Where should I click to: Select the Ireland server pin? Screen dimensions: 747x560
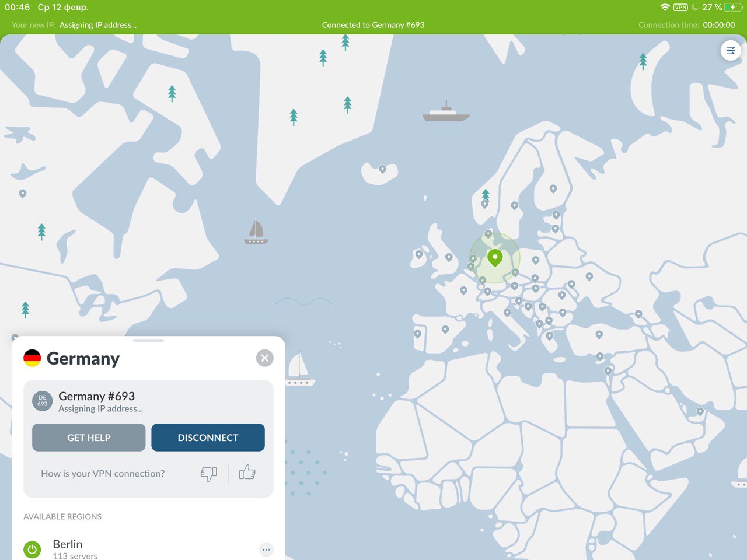[419, 254]
